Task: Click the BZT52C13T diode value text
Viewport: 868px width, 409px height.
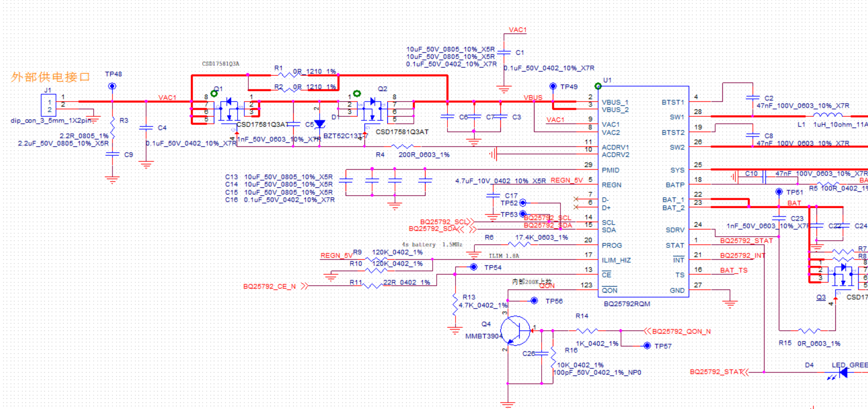Action: point(345,136)
